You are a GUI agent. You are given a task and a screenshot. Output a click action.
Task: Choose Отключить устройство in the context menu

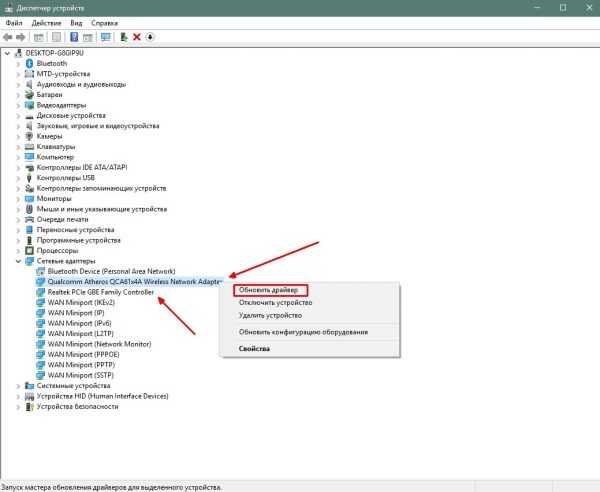276,303
